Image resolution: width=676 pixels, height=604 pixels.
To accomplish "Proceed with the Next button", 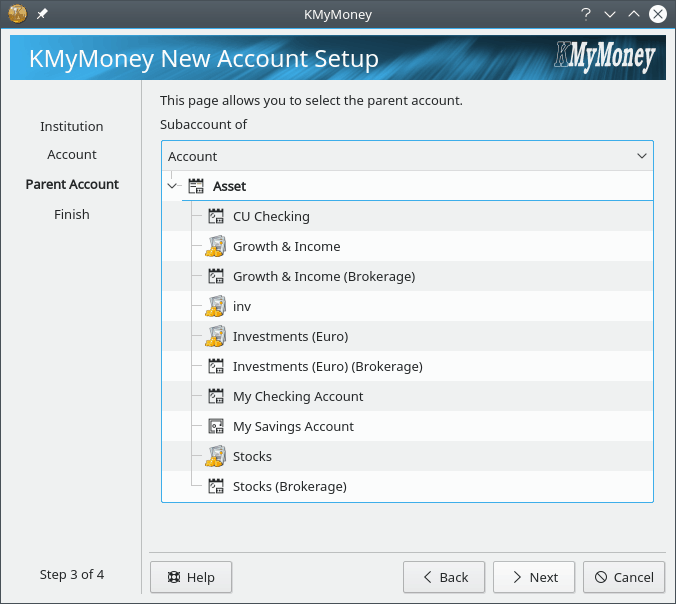I will point(534,577).
